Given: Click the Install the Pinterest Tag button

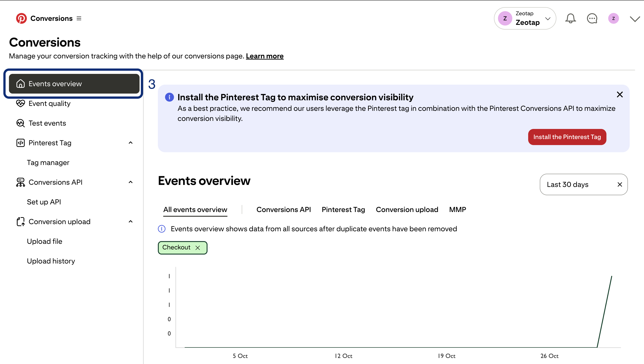Looking at the screenshot, I should coord(567,137).
